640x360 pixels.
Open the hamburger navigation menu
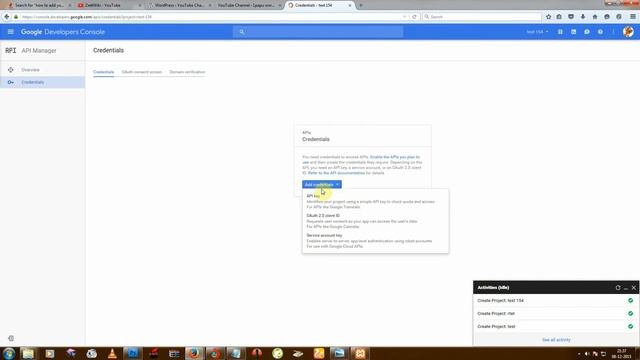(x=11, y=32)
